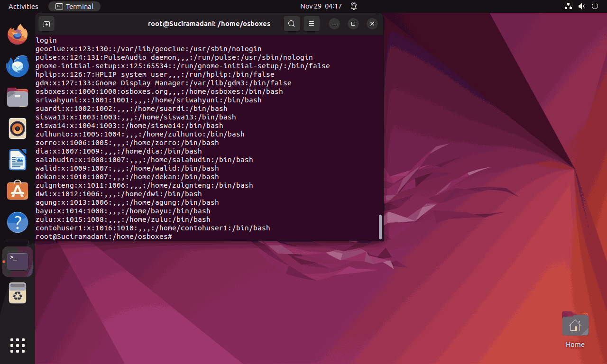Click the siswa13 user line
Screen dimensions: 607x364
pyautogui.click(x=136, y=117)
